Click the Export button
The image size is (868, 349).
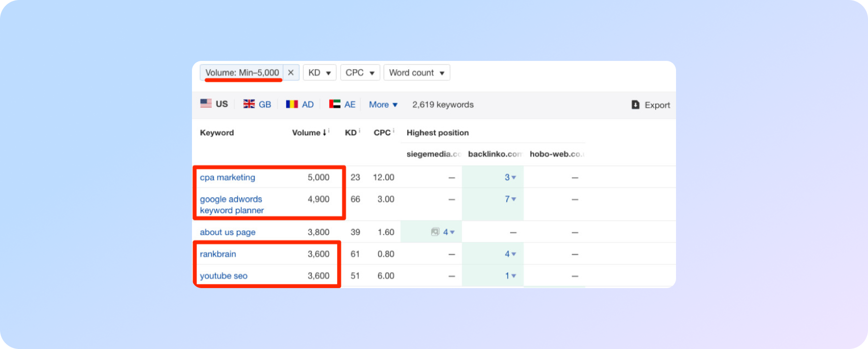pyautogui.click(x=651, y=105)
